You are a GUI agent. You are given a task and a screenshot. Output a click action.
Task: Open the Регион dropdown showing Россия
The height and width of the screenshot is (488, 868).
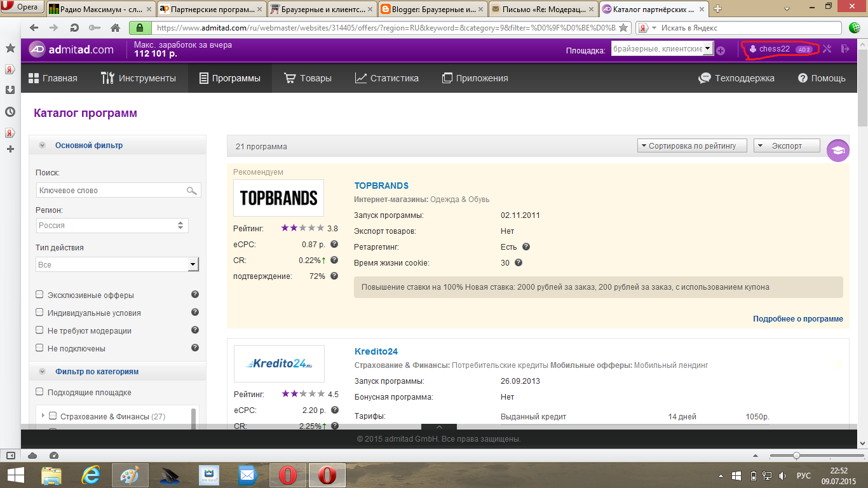pyautogui.click(x=112, y=226)
